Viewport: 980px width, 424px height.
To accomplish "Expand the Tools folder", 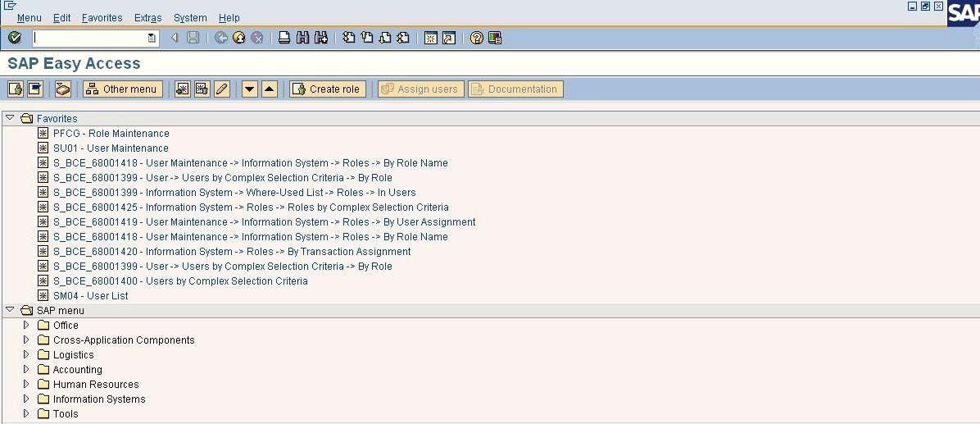I will click(x=26, y=413).
